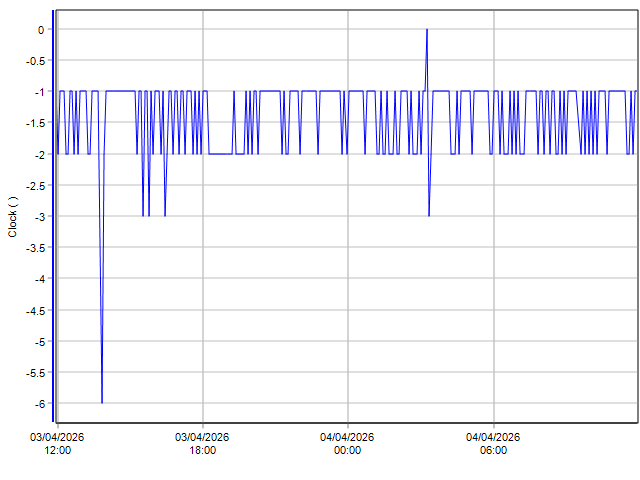This screenshot has height=480, width=640.
Task: Click the -2.5 tick label on the y-axis
Action: tap(35, 186)
